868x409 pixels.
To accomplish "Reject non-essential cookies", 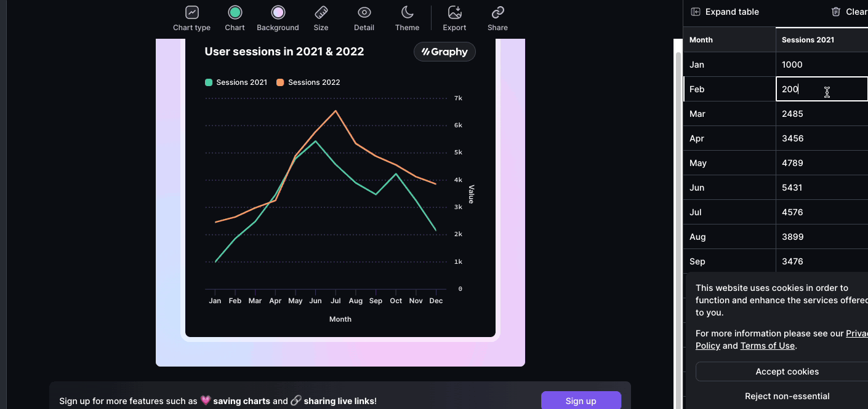I will coord(787,396).
